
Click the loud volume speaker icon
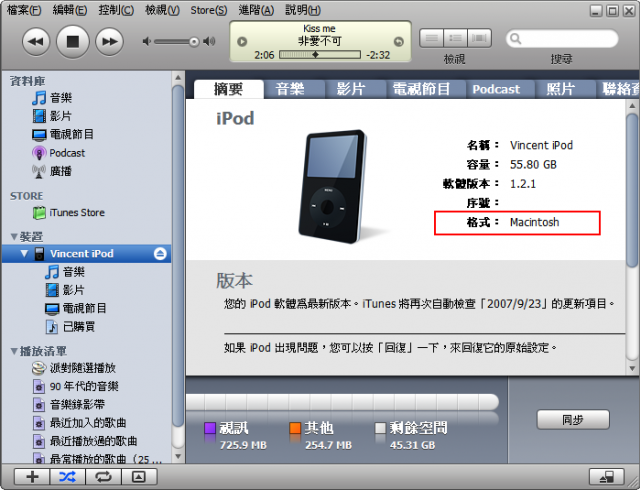point(209,41)
